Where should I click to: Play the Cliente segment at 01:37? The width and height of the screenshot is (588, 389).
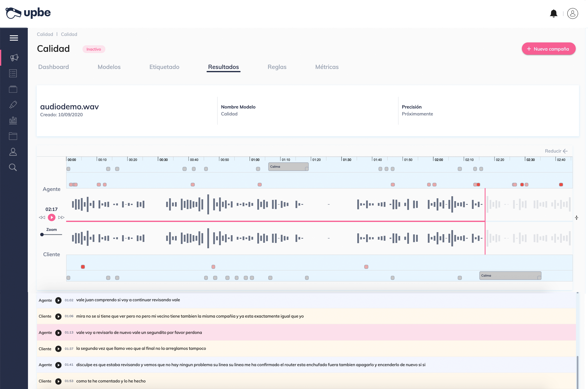pyautogui.click(x=58, y=349)
